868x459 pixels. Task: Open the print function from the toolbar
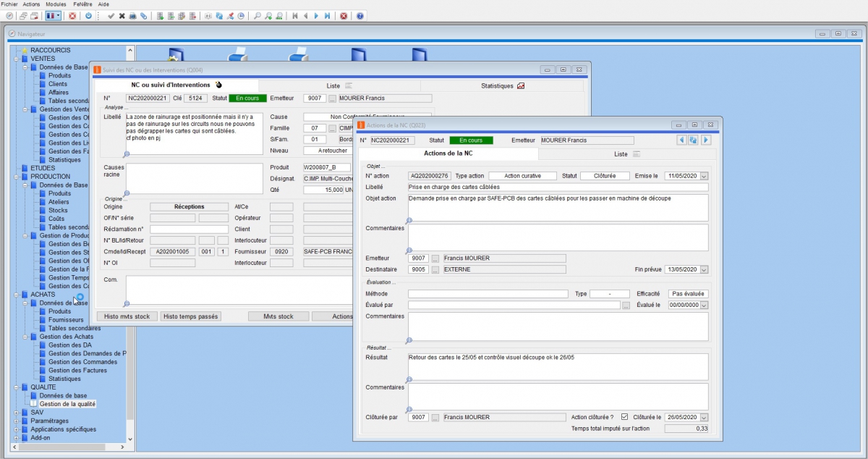[134, 16]
